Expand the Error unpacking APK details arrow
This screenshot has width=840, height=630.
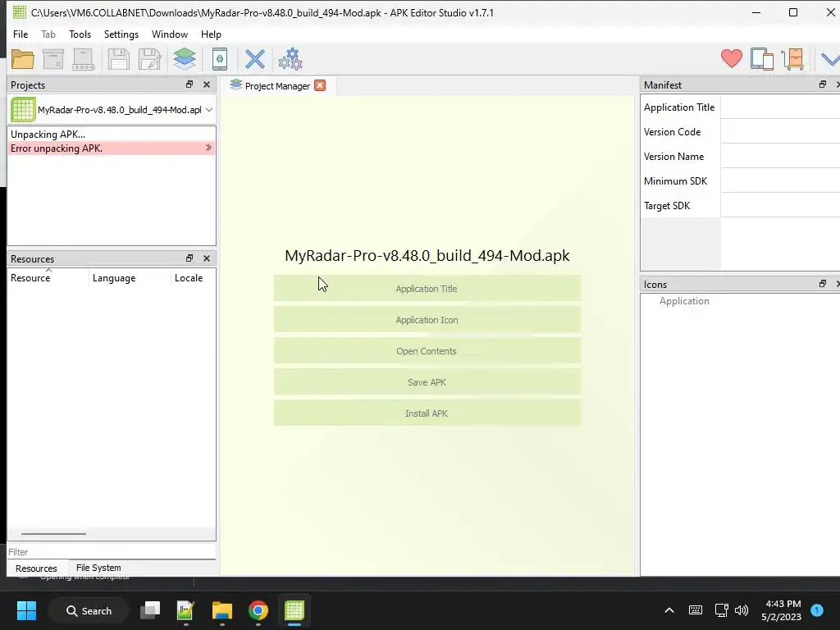pyautogui.click(x=208, y=148)
